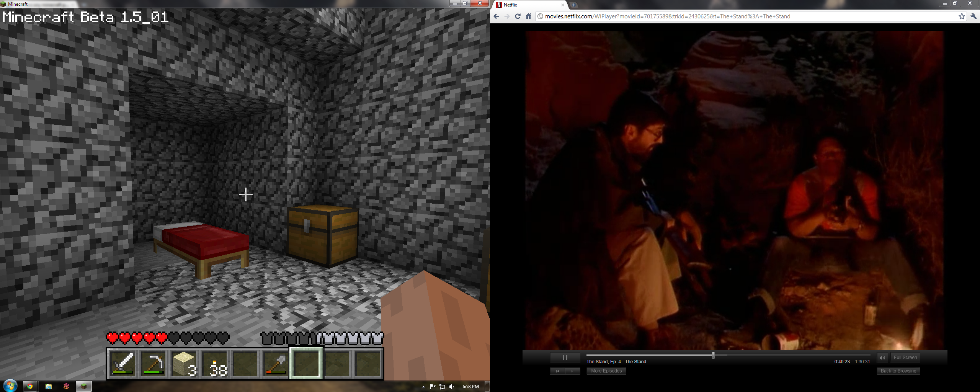
Task: Open the Windows Start menu
Action: coord(10,386)
